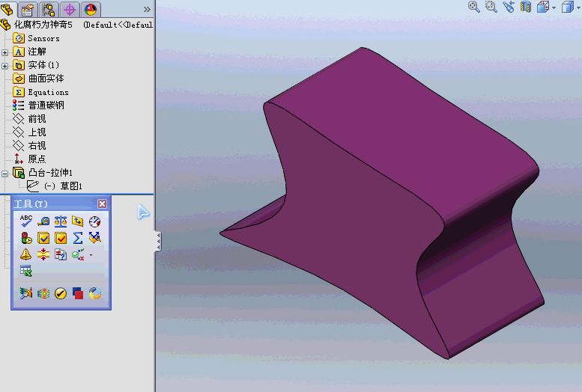Run the Import Diagnostics tool

pos(94,238)
